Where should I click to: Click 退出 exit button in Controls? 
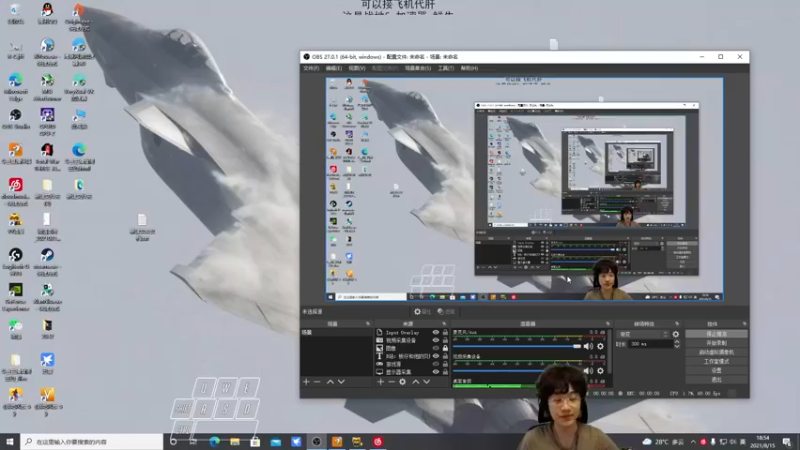point(716,380)
